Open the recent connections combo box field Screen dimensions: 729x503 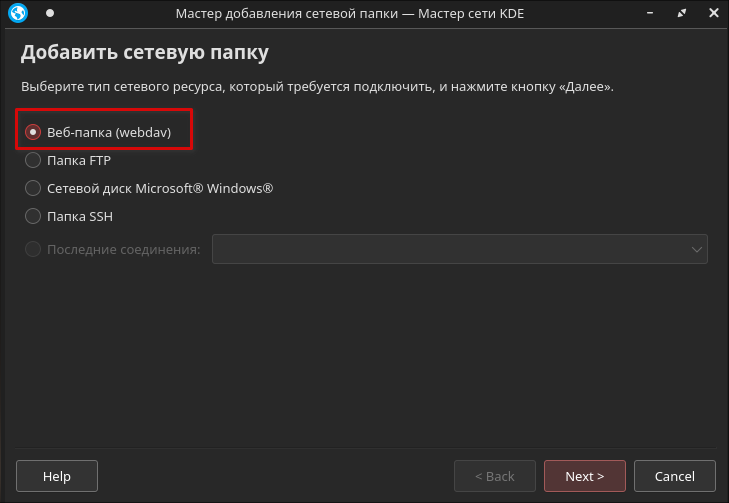(450, 249)
